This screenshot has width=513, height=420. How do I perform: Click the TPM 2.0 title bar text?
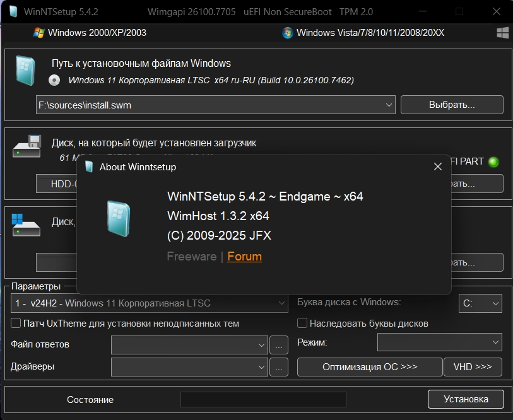pyautogui.click(x=356, y=12)
